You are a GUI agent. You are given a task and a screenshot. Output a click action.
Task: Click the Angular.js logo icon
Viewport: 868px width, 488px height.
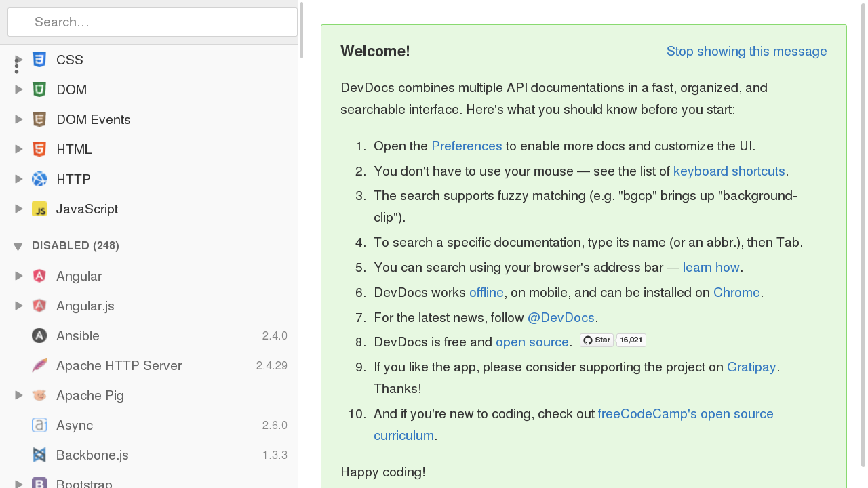(39, 306)
